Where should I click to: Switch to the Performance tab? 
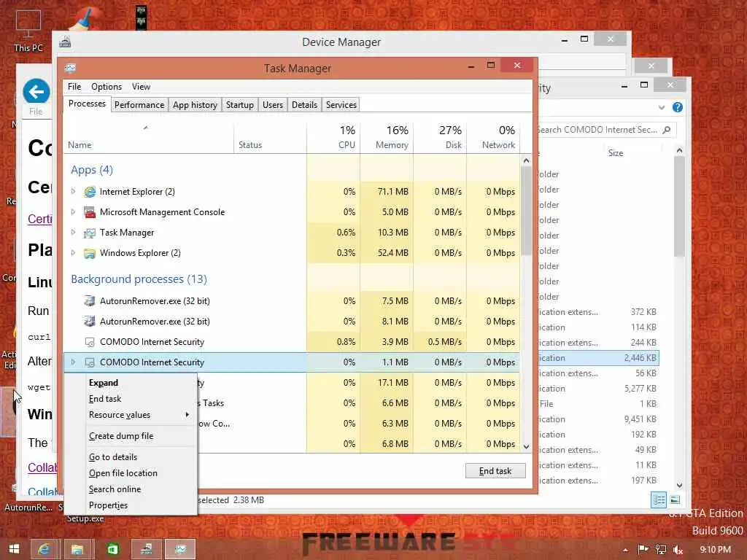coord(139,105)
